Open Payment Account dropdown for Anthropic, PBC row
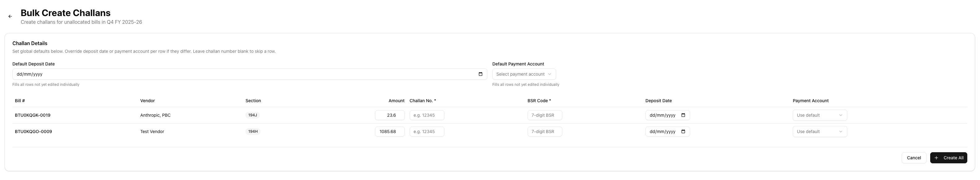Viewport: 980px width, 180px height. [x=819, y=115]
